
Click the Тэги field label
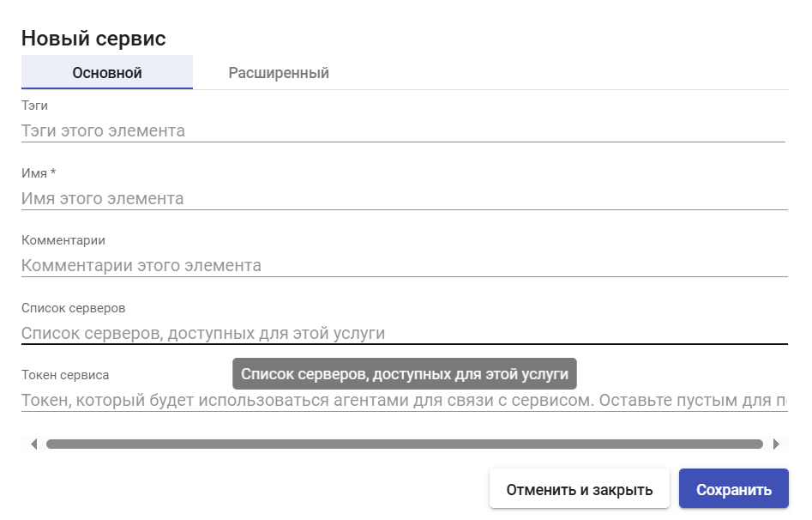point(34,106)
